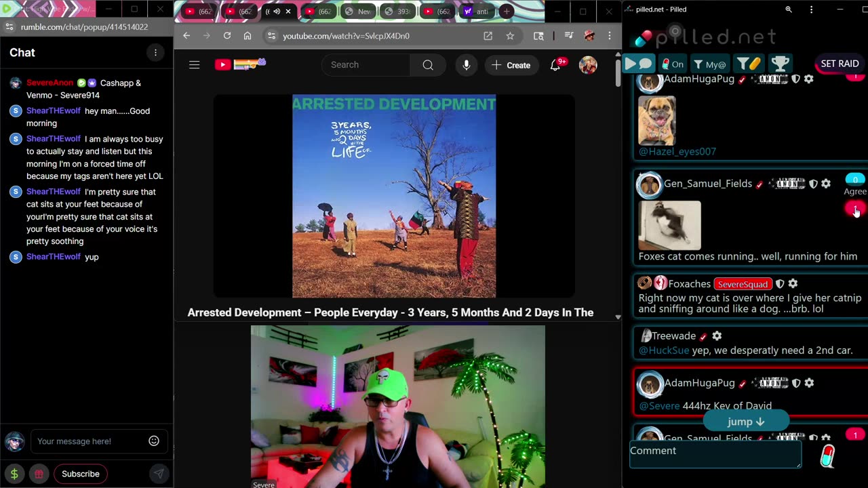The width and height of the screenshot is (868, 488).
Task: Open browser profile avatar in the toolbar
Action: coord(589,36)
